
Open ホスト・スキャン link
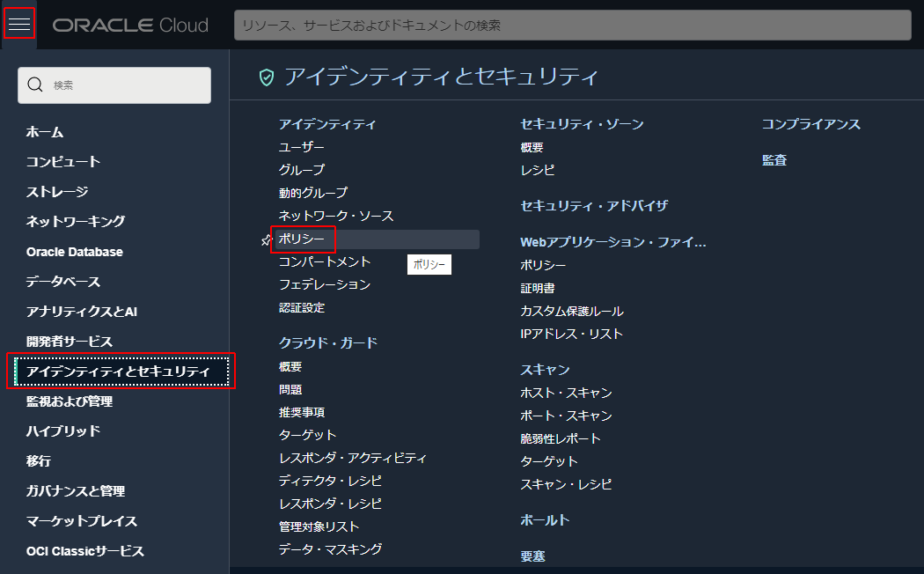(566, 393)
